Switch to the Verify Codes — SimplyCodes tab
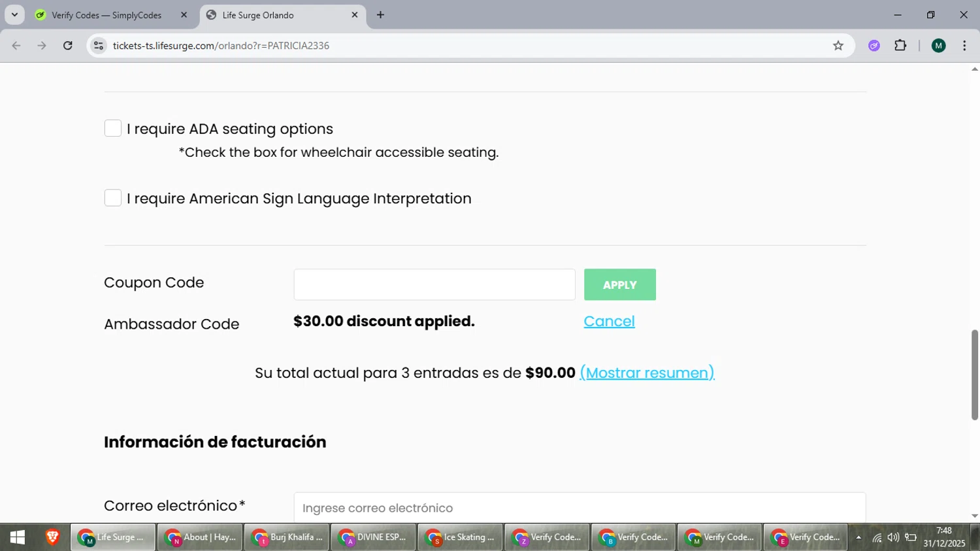 click(x=106, y=15)
